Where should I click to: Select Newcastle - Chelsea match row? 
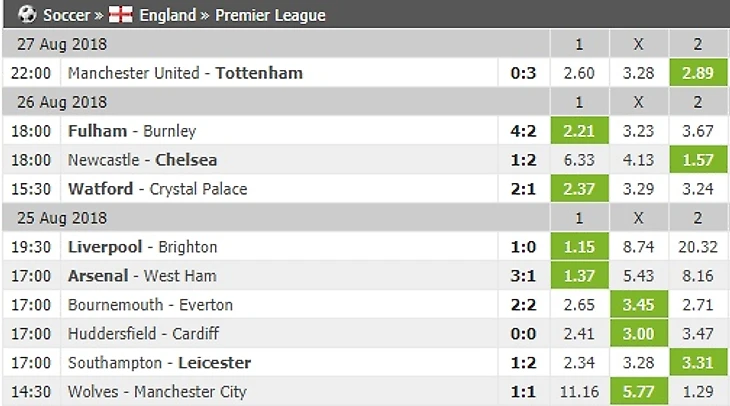(x=143, y=160)
